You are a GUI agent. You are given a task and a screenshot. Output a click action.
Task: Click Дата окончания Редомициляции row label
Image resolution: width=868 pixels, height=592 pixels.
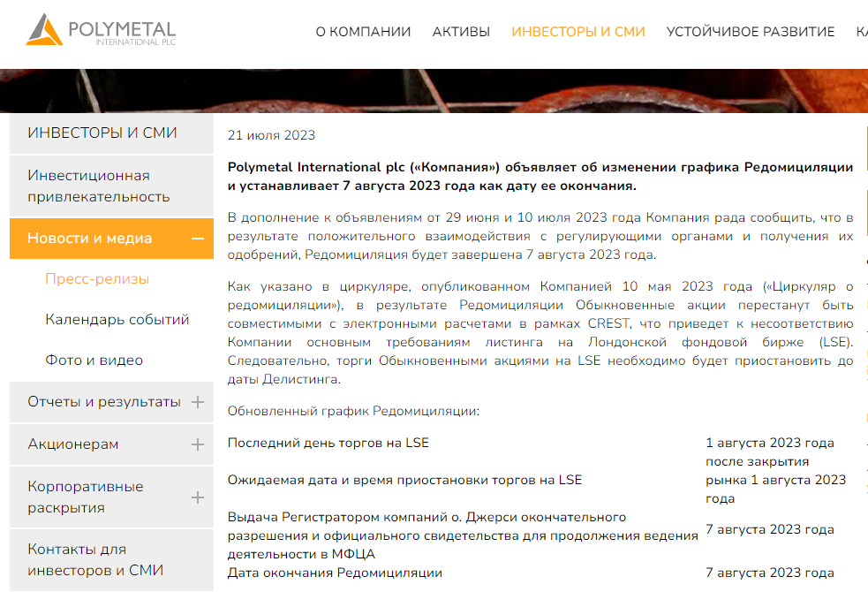pos(335,573)
